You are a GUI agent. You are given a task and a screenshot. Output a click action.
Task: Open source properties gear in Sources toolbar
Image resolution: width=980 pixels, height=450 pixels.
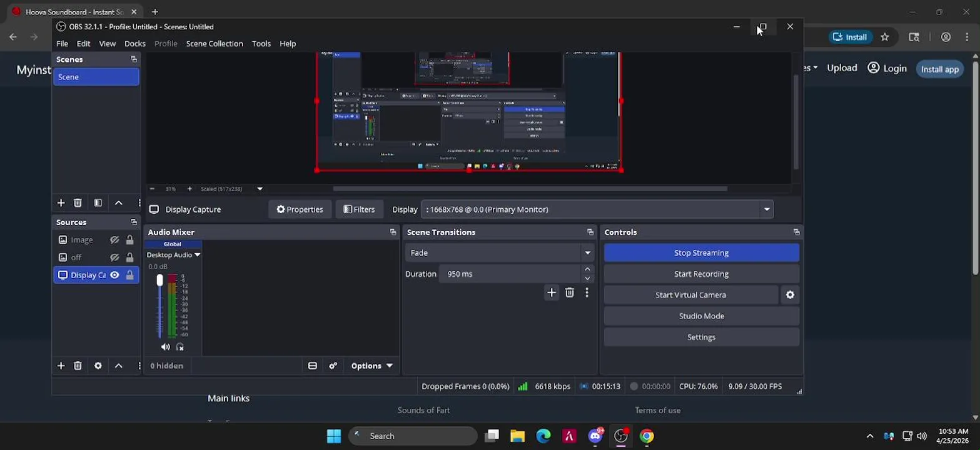[x=98, y=366]
